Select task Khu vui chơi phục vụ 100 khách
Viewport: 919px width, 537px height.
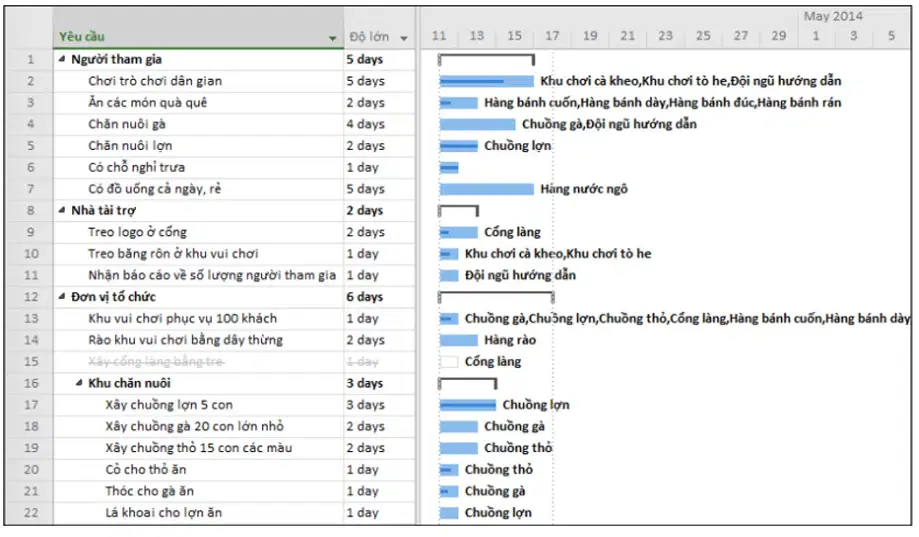[183, 318]
